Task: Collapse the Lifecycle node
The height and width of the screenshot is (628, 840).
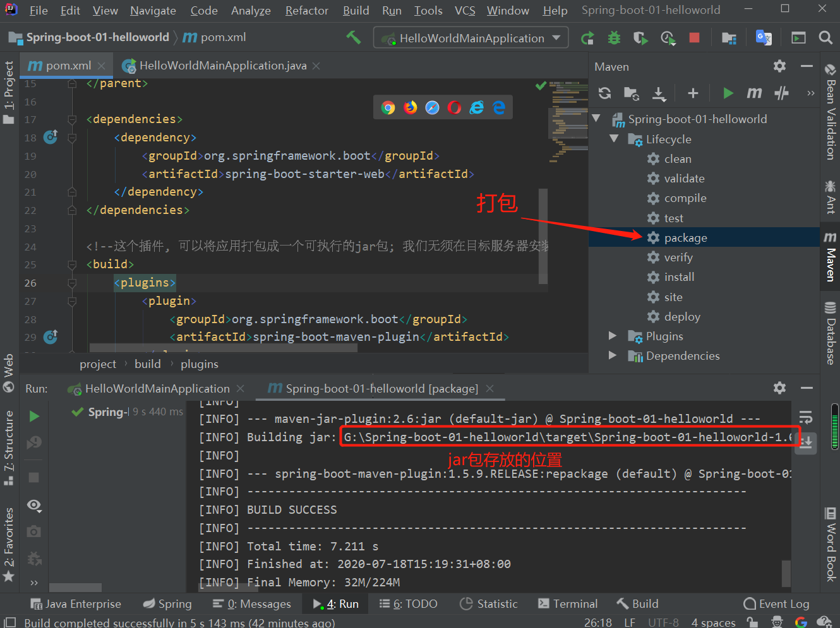Action: coord(614,138)
